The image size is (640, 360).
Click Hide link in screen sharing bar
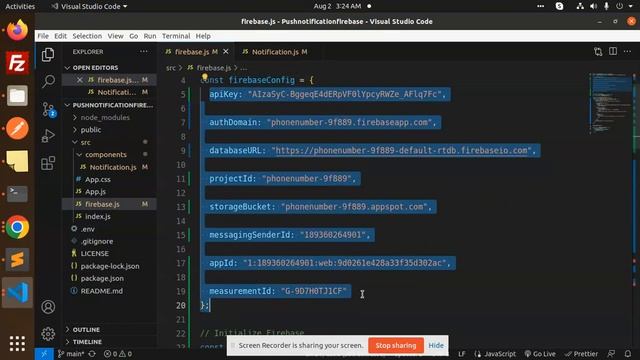click(x=436, y=345)
